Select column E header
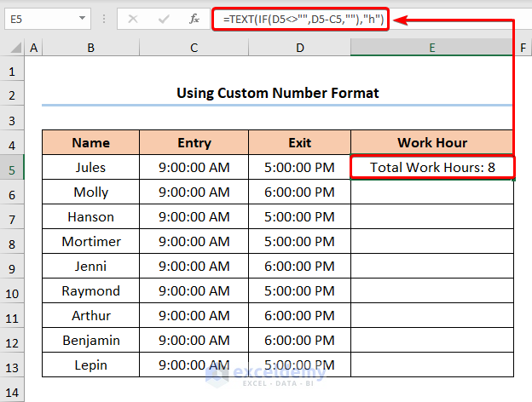Image resolution: width=532 pixels, height=402 pixels. 432,49
